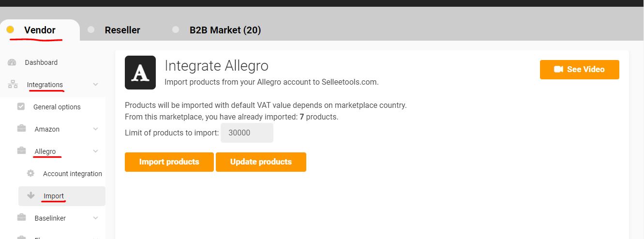Image resolution: width=644 pixels, height=239 pixels.
Task: Click the Amazon briefcase icon
Action: tap(22, 129)
